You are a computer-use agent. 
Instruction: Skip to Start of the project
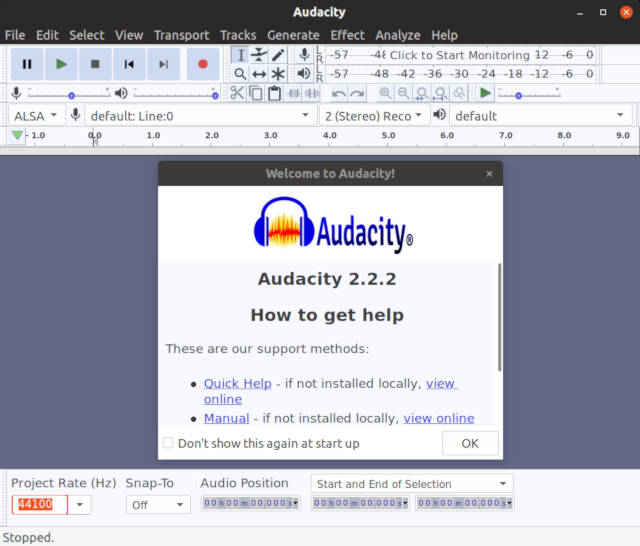pos(129,64)
